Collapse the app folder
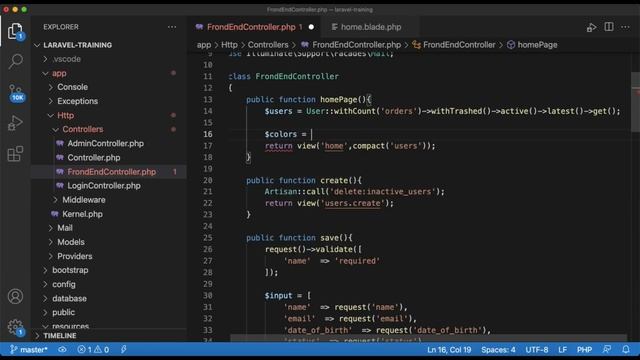Screen dimensions: 640x360 coord(45,73)
